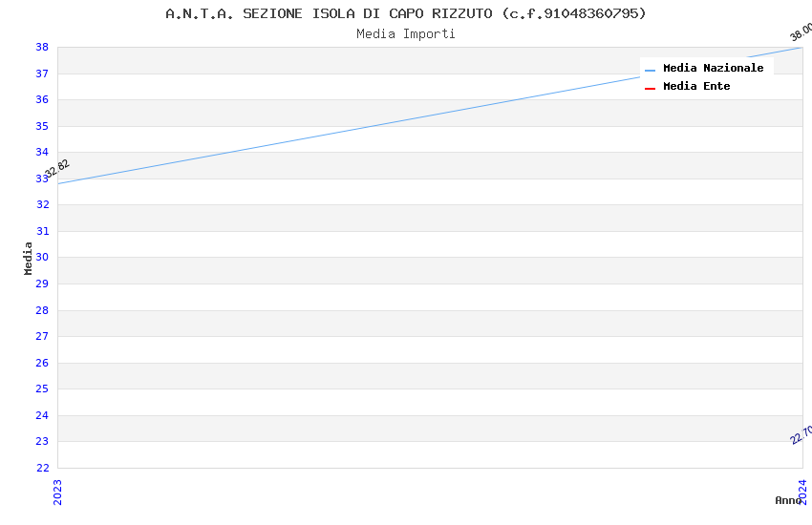Click the red Media Ente legend swatch
Screen dimensions: 812x525
[x=650, y=89]
